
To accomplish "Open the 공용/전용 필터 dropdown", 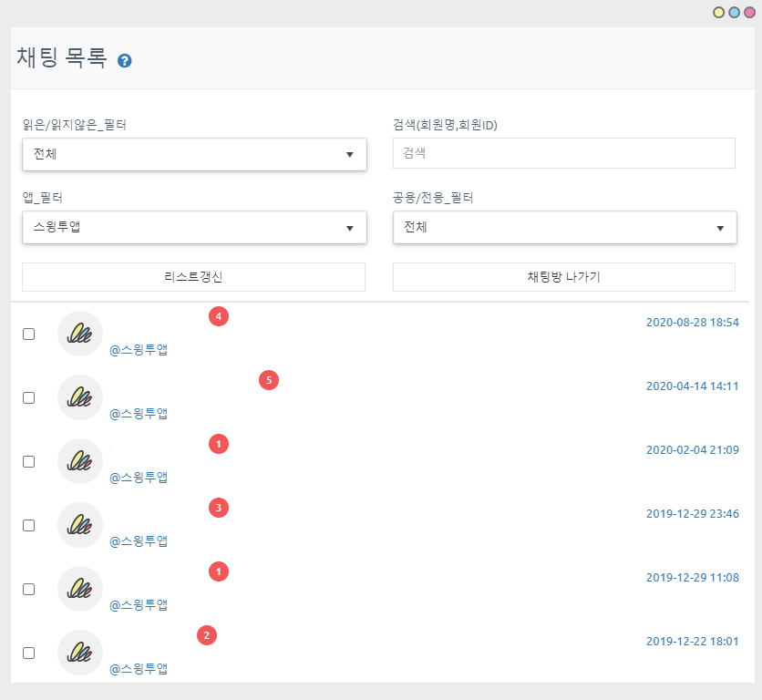I will click(564, 227).
